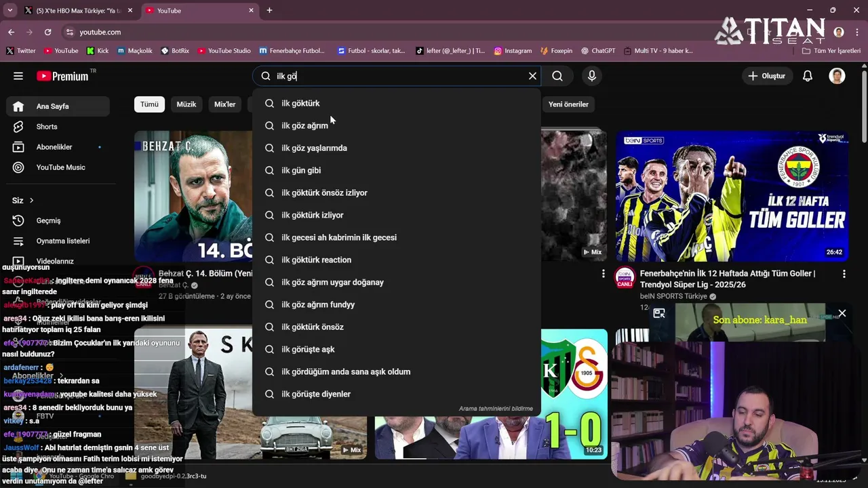
Task: Open the YouTube hamburger guide menu
Action: click(18, 76)
